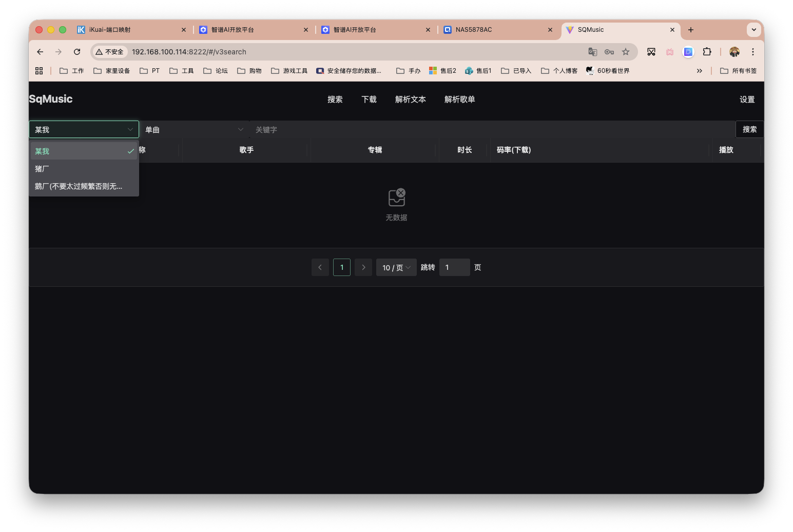Open the Google Translate icon in address bar
This screenshot has width=793, height=532.
point(592,51)
